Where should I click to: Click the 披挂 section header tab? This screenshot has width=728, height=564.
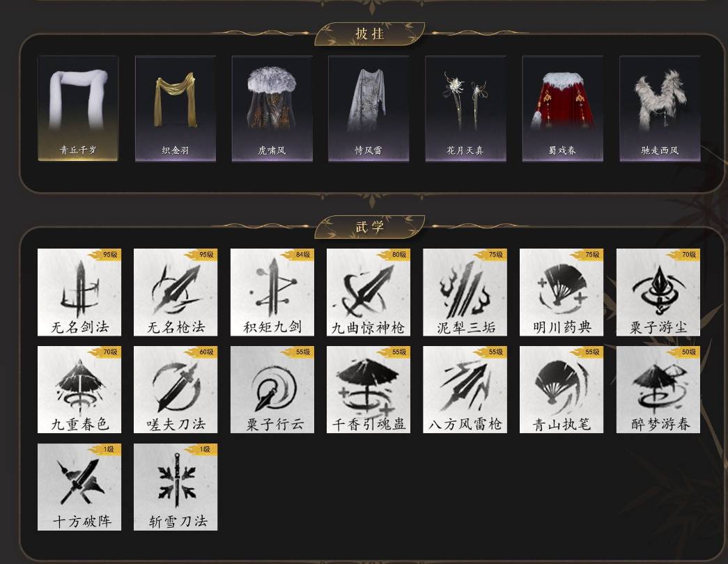point(369,34)
